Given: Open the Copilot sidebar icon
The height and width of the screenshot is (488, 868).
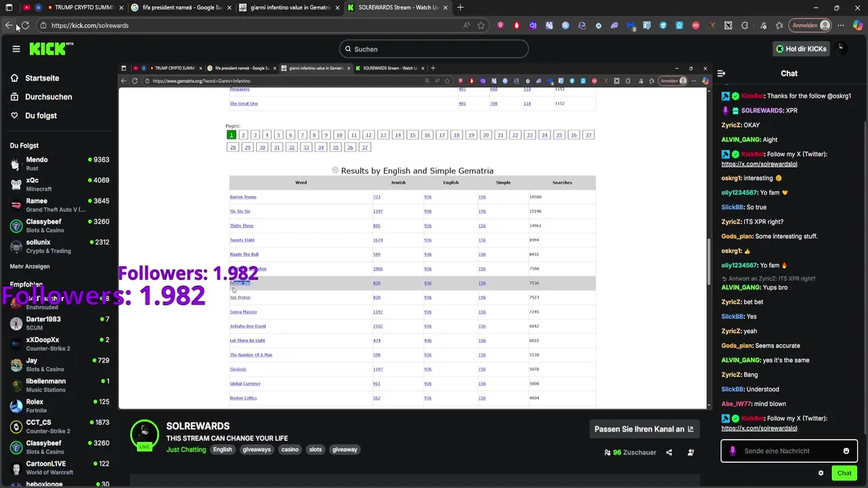Looking at the screenshot, I should (858, 25).
